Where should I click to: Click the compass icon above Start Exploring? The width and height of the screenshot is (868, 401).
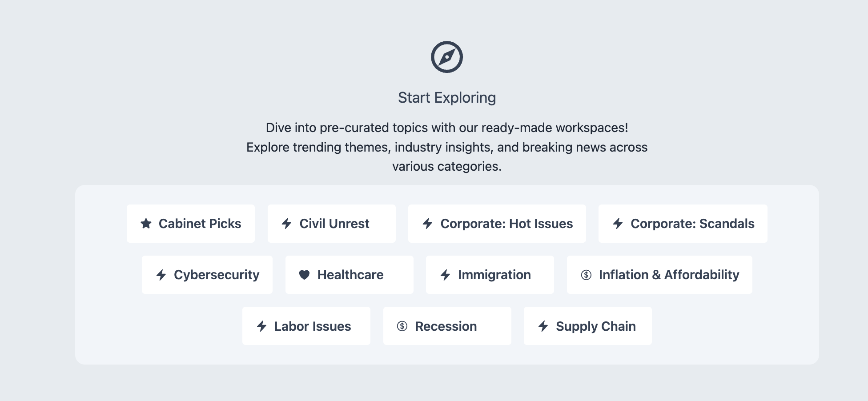click(x=446, y=57)
